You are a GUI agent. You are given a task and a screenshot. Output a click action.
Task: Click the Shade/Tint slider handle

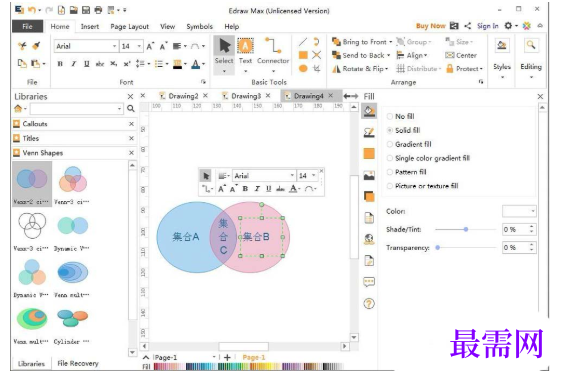pos(466,229)
